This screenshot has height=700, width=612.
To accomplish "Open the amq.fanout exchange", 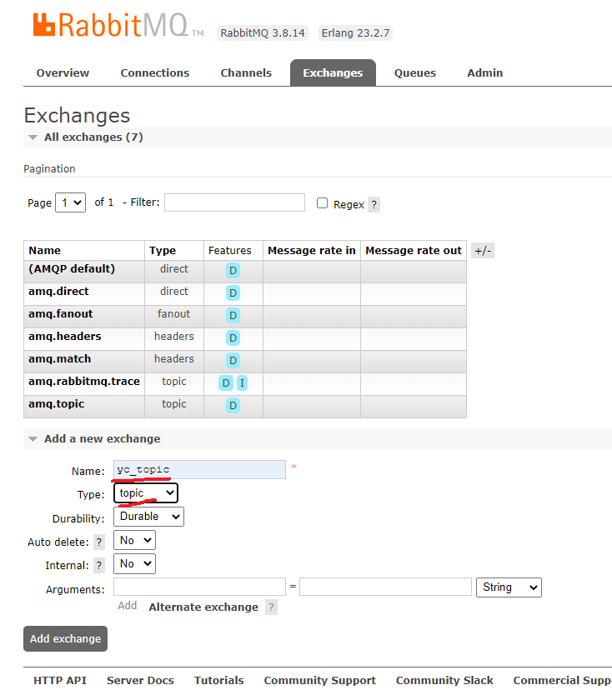I will [61, 314].
